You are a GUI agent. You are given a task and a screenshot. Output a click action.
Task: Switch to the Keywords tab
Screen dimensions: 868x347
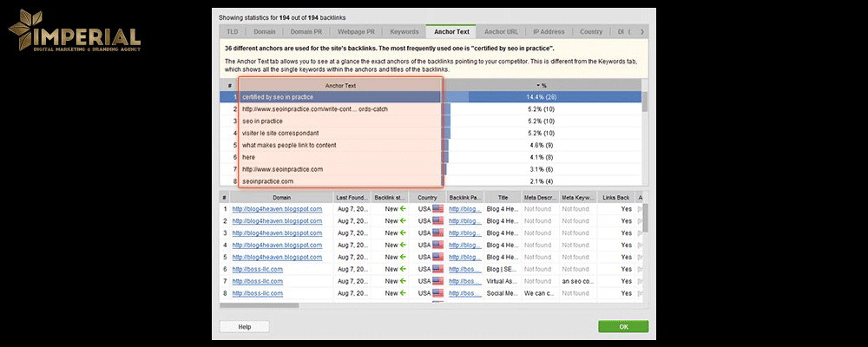pyautogui.click(x=404, y=32)
